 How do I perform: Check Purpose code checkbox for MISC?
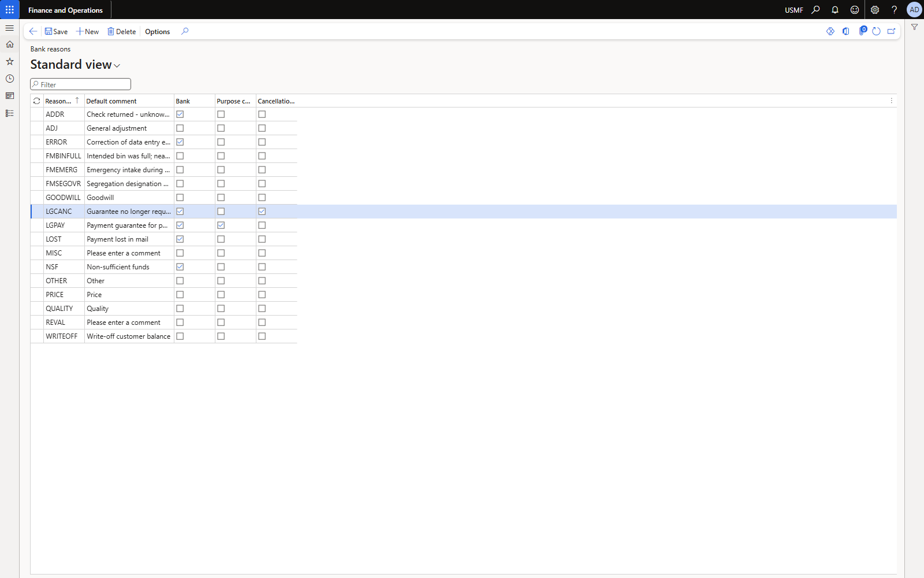221,253
